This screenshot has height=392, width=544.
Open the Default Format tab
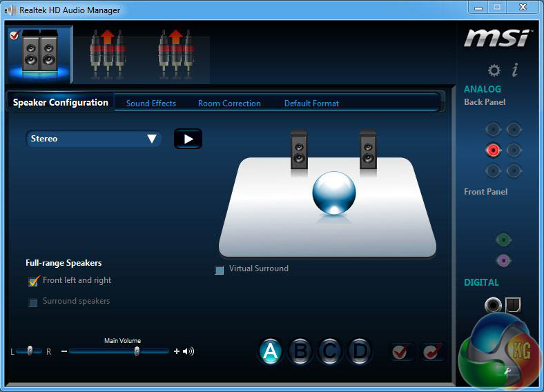311,104
